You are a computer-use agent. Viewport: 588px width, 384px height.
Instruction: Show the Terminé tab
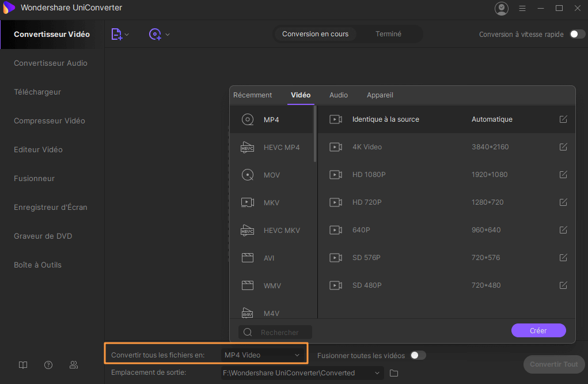[389, 34]
